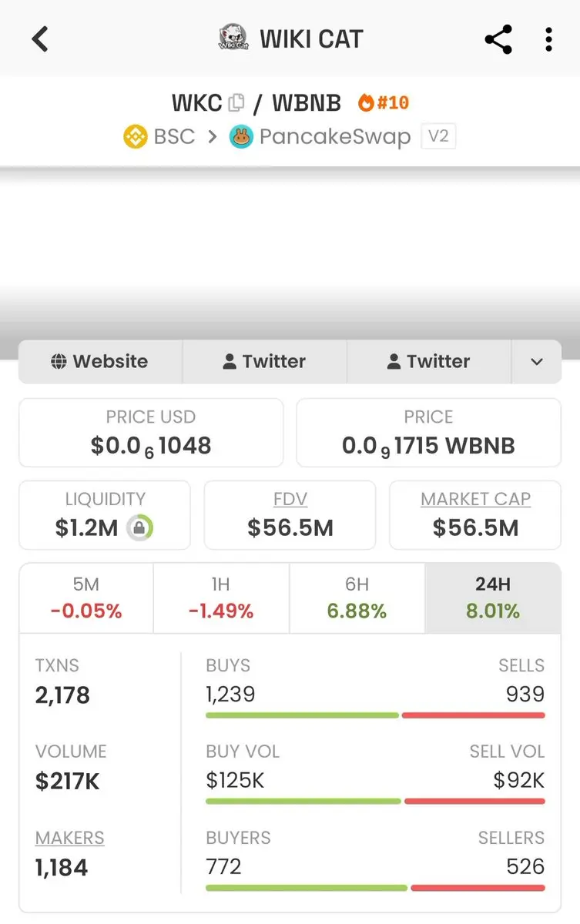Image resolution: width=580 pixels, height=924 pixels.
Task: Click the MAKERS underlined label
Action: pos(70,838)
